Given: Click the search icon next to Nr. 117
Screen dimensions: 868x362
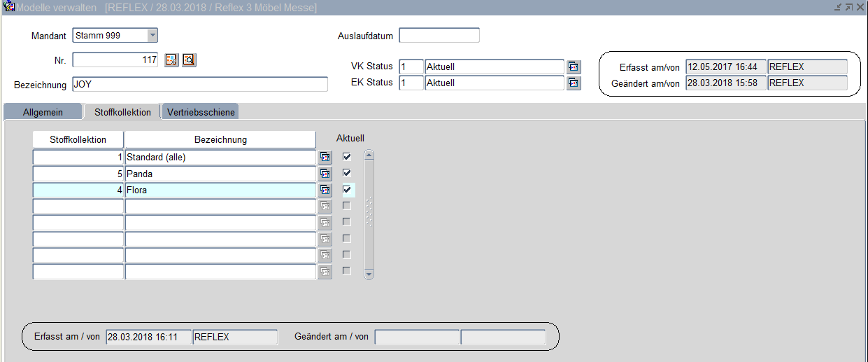Looking at the screenshot, I should click(x=189, y=60).
